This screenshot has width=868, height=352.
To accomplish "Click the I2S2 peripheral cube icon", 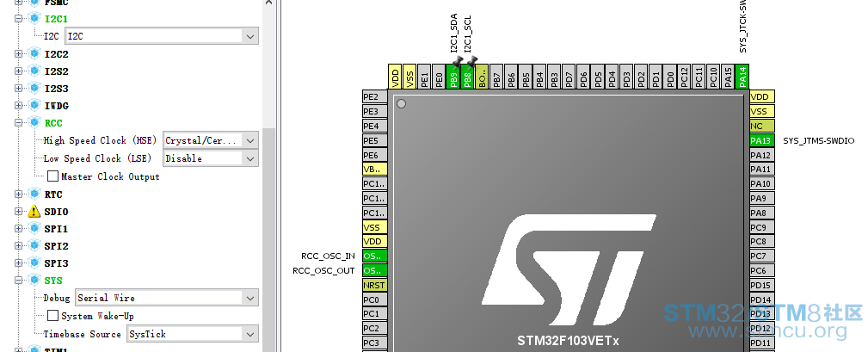I will (34, 71).
